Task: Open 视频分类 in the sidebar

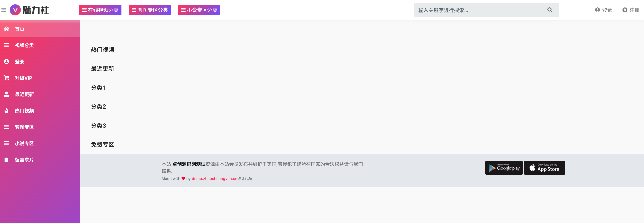Action: click(40, 45)
